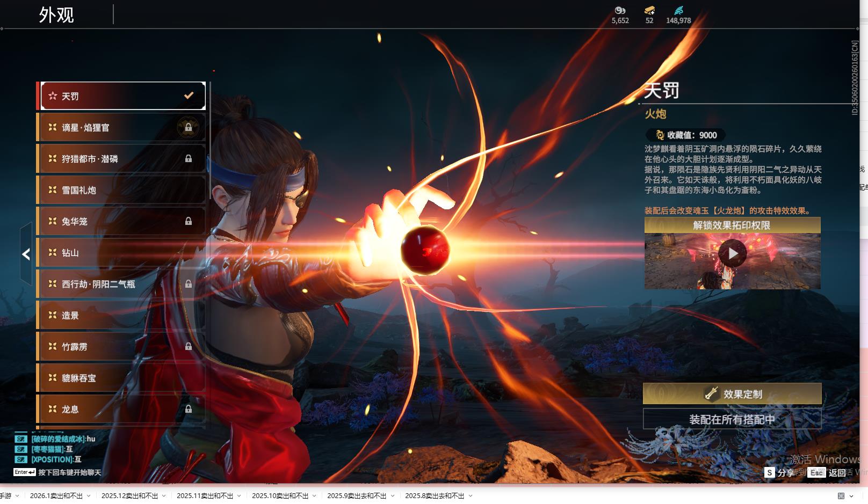Click the collection value icon near 收藏值

(660, 135)
